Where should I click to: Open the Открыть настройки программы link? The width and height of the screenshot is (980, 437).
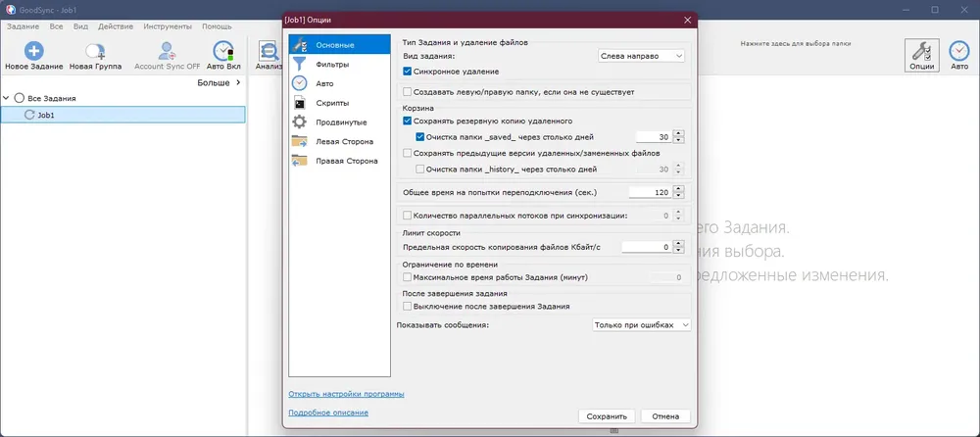coord(346,394)
